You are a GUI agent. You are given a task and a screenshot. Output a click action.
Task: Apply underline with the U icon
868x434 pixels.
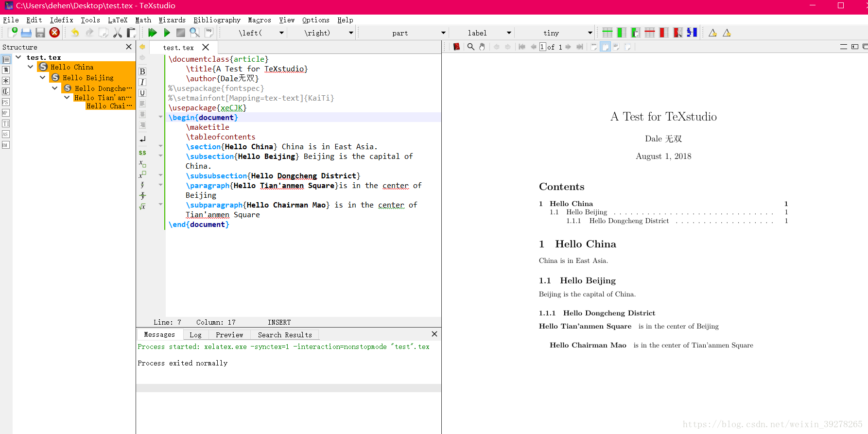142,93
